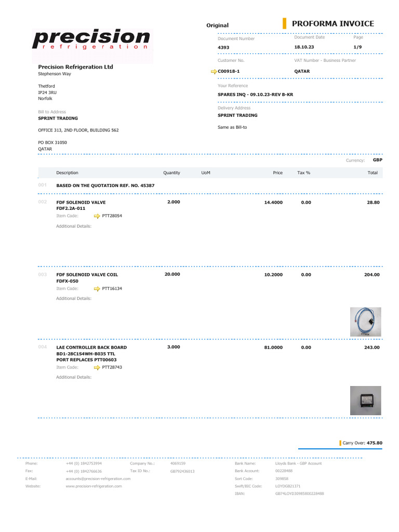Click the Total column header

tap(373, 172)
